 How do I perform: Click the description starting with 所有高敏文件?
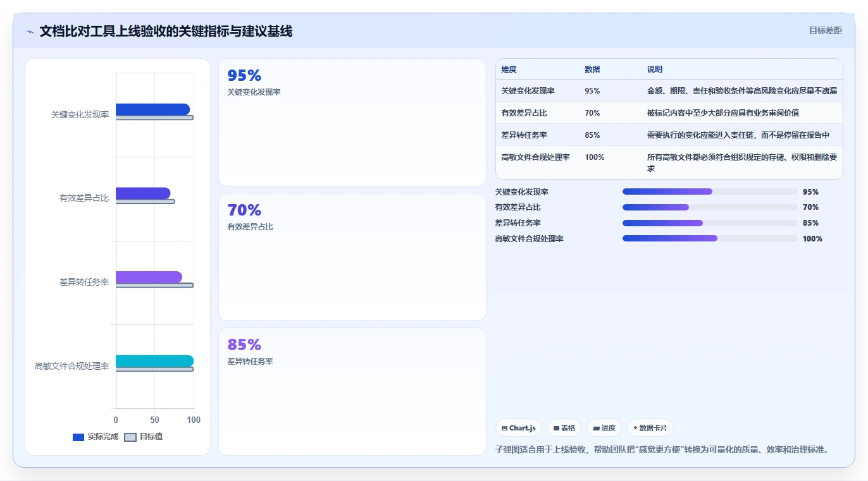click(x=741, y=163)
